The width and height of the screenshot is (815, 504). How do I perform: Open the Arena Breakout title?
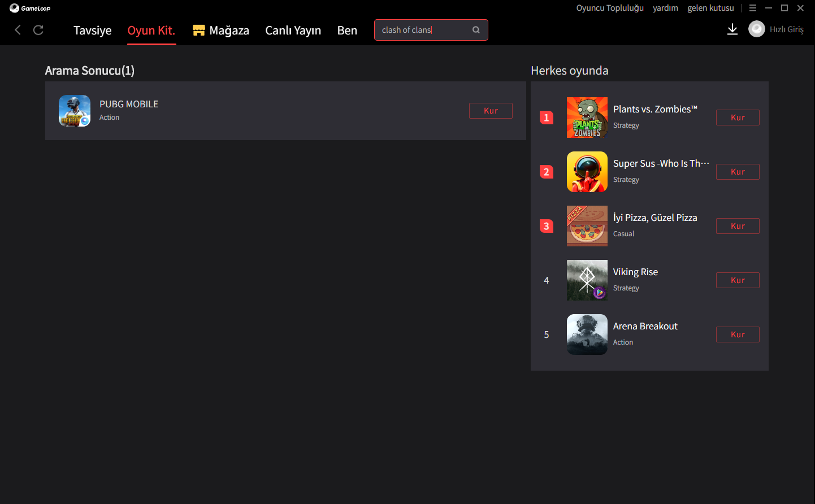pyautogui.click(x=645, y=326)
